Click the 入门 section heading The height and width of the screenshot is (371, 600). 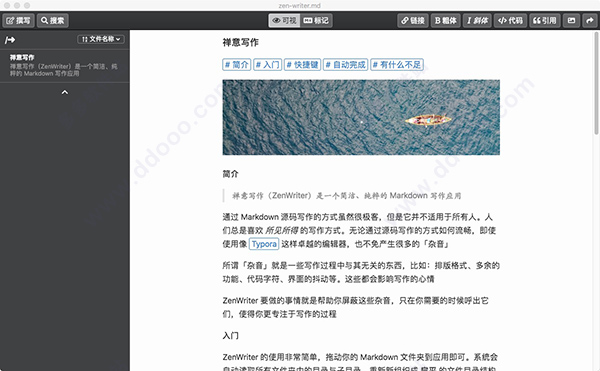coord(230,336)
